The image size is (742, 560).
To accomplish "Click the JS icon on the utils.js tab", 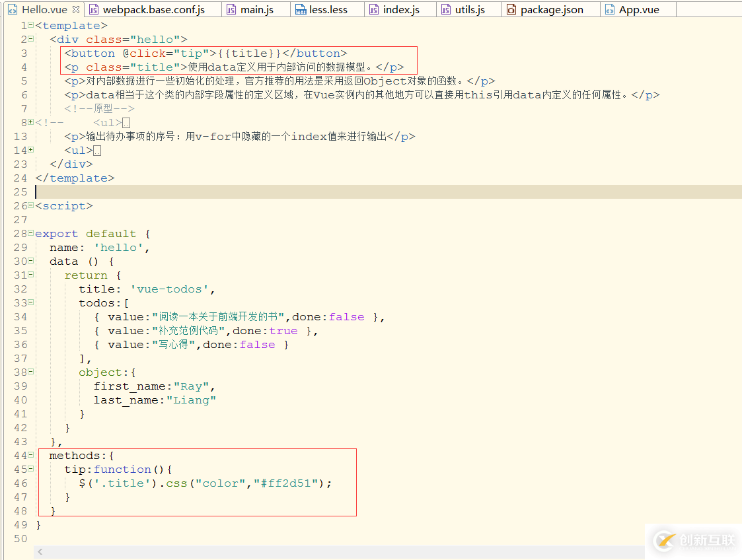I will [445, 9].
